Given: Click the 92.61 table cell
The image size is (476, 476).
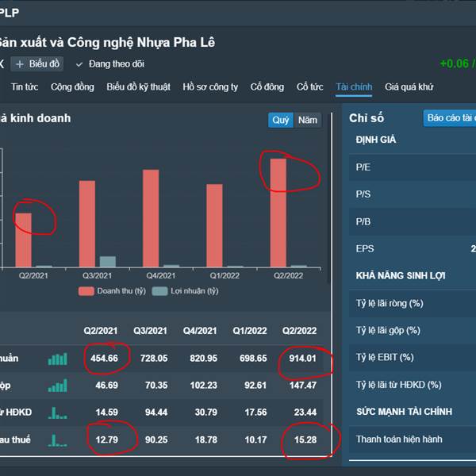Looking at the screenshot, I should pos(255,386).
